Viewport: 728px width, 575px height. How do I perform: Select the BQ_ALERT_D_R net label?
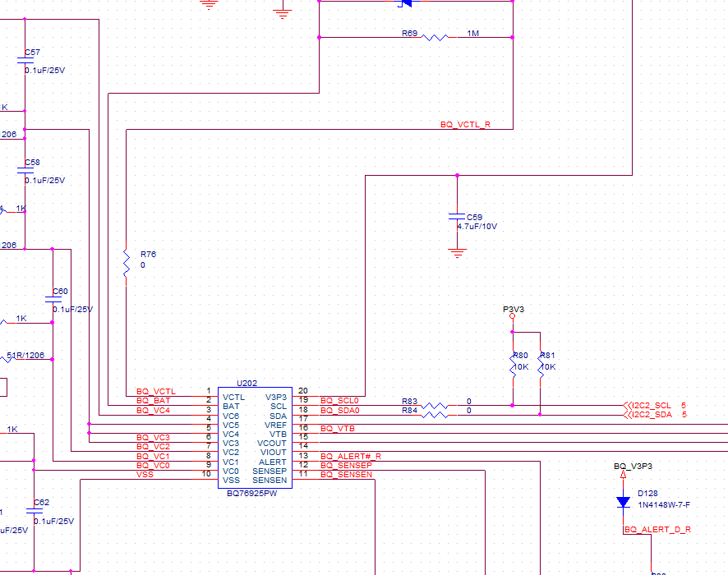(x=657, y=530)
